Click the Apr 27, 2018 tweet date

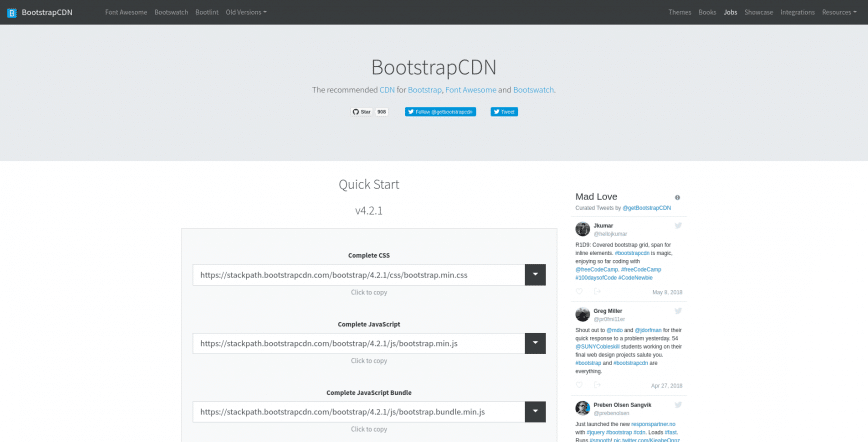tap(666, 386)
